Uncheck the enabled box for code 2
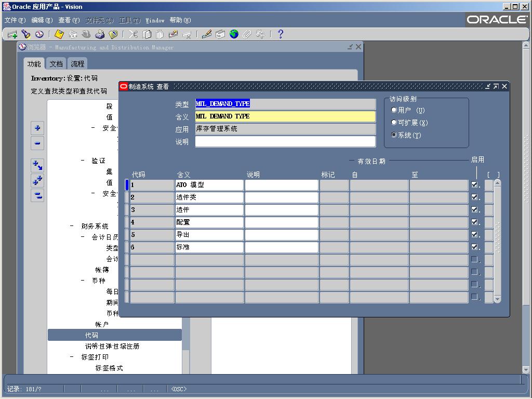The width and height of the screenshot is (532, 399). click(474, 197)
